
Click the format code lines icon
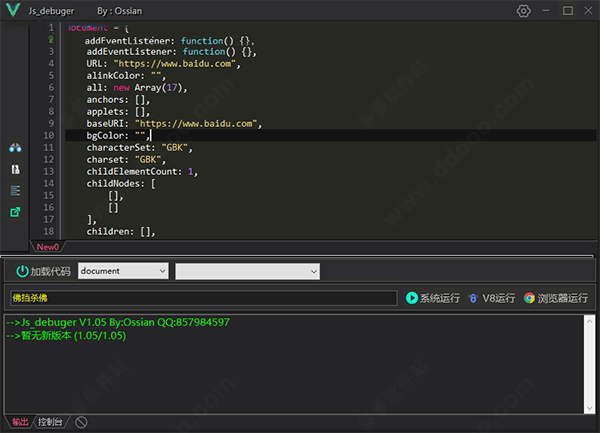click(x=15, y=190)
